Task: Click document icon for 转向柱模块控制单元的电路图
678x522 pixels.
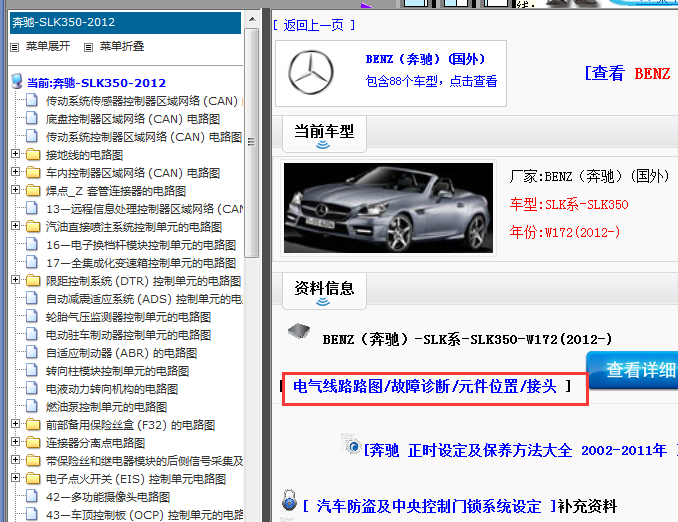Action: [32, 370]
